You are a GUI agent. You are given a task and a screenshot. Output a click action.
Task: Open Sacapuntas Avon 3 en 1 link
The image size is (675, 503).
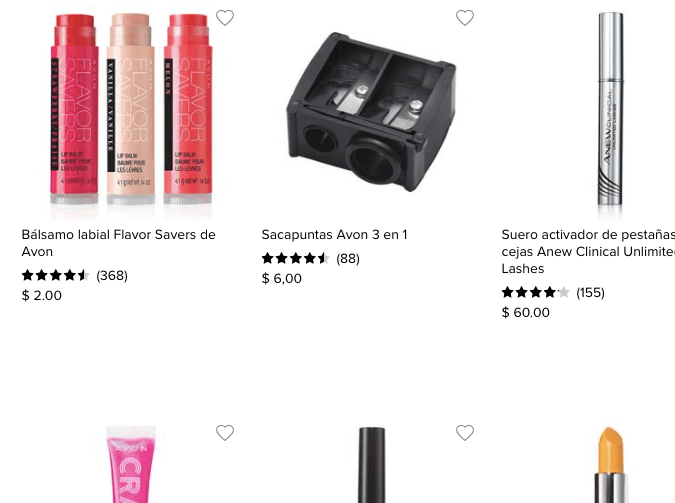(x=334, y=235)
